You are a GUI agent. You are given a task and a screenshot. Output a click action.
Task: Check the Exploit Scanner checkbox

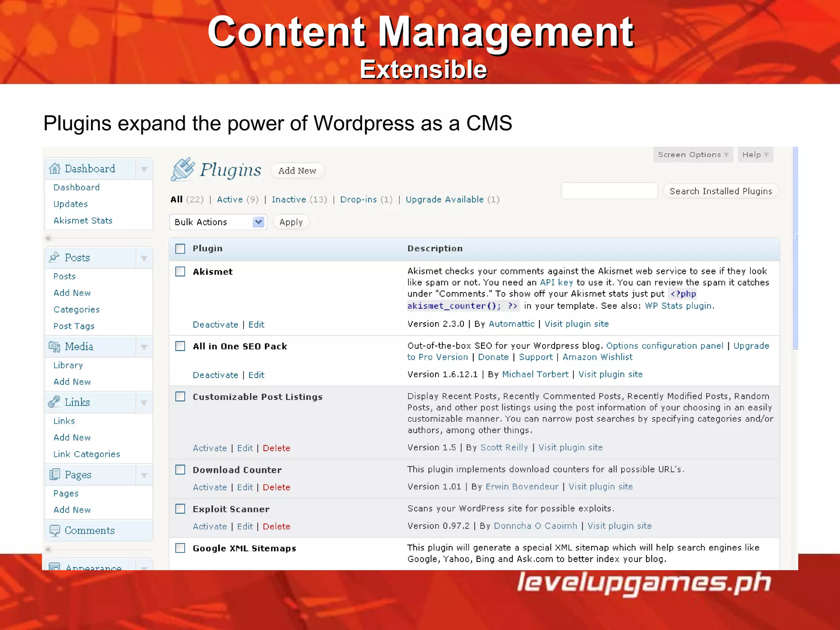[x=180, y=509]
